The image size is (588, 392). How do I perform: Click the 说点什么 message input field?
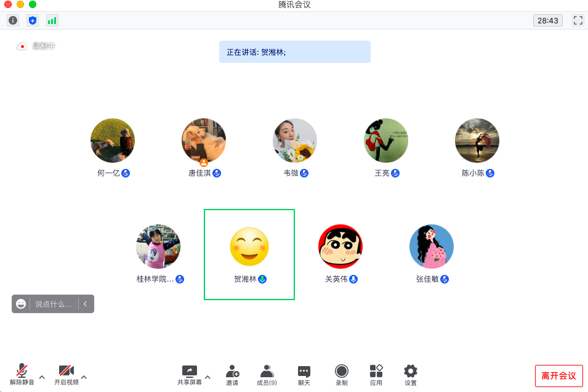[53, 304]
